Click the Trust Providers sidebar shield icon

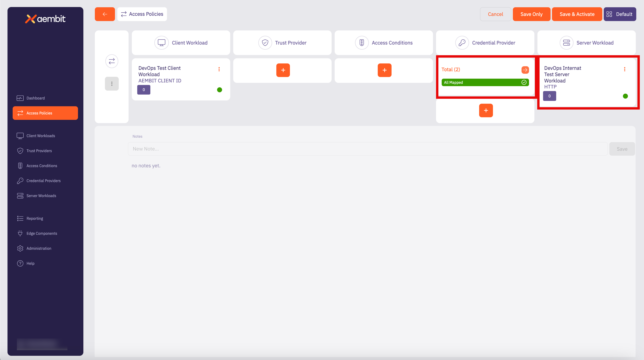click(20, 151)
